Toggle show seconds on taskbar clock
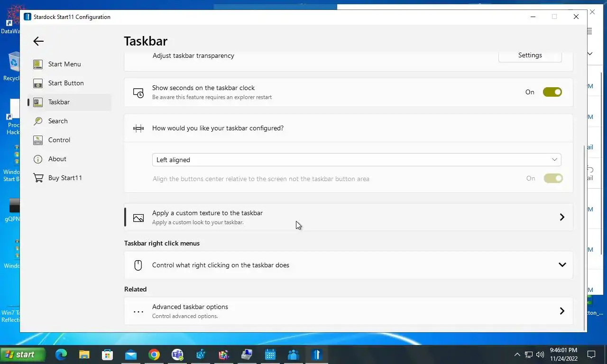This screenshot has height=364, width=607. pyautogui.click(x=552, y=92)
